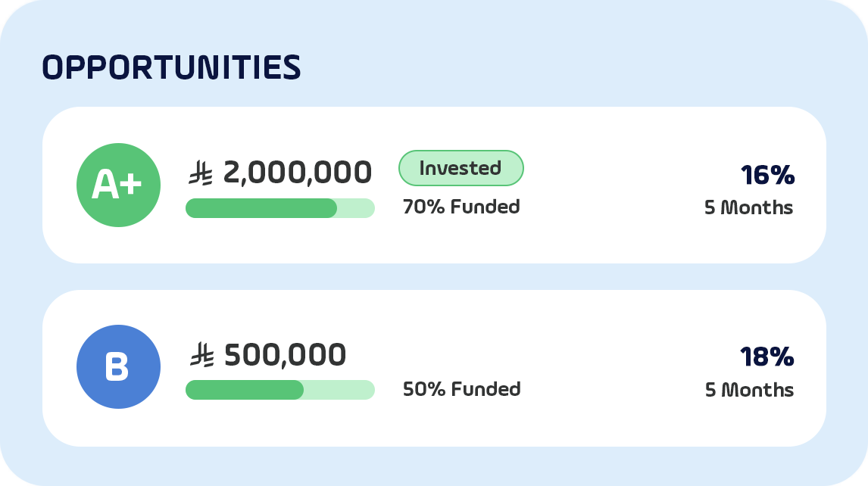868x486 pixels.
Task: Click the 18% return rate
Action: coord(767,357)
